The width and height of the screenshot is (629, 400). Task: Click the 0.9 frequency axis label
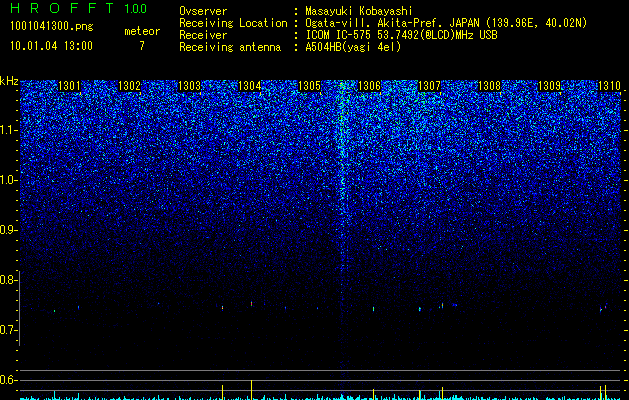pos(8,230)
